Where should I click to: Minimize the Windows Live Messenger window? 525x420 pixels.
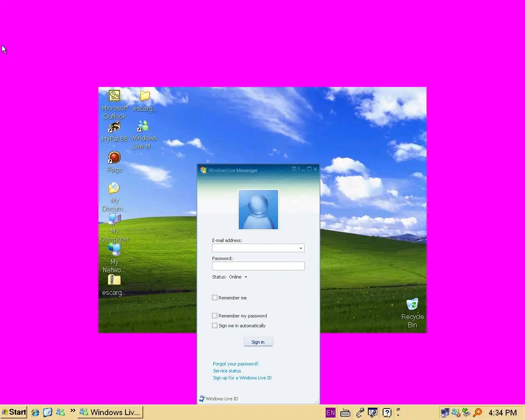tap(303, 169)
